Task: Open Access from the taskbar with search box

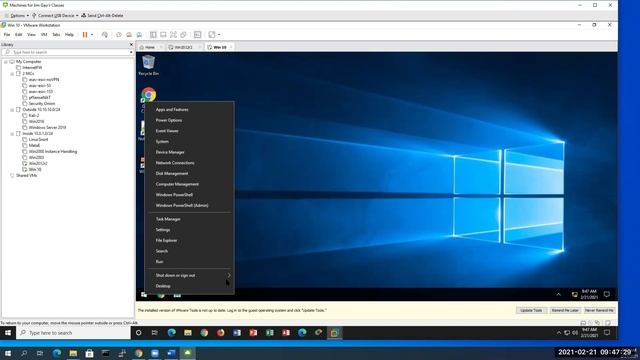Action: pos(286,333)
